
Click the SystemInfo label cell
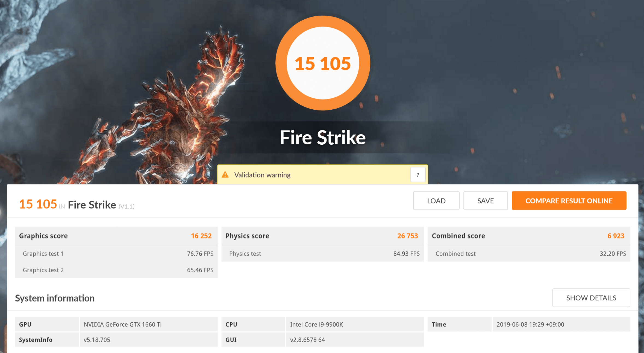pyautogui.click(x=47, y=340)
